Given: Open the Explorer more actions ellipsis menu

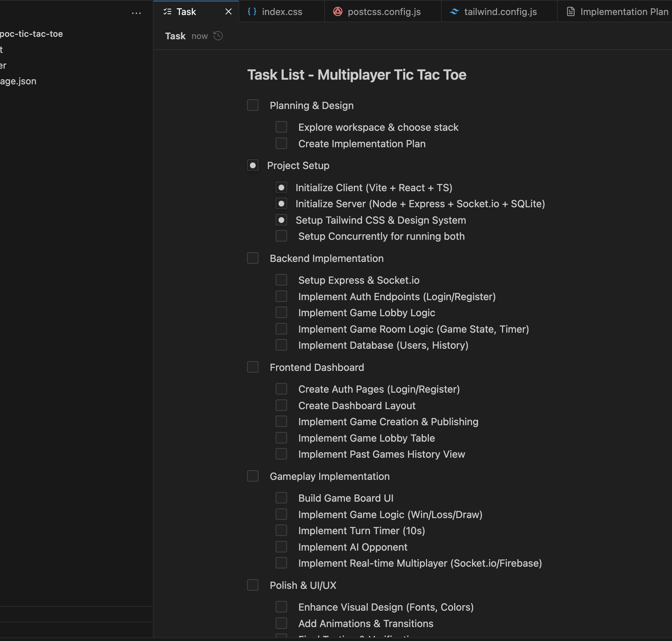Looking at the screenshot, I should point(137,13).
